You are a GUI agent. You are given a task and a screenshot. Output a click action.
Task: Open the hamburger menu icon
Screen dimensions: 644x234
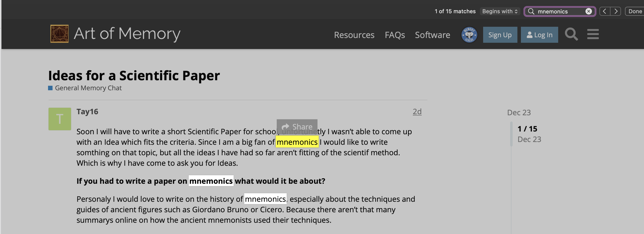593,34
